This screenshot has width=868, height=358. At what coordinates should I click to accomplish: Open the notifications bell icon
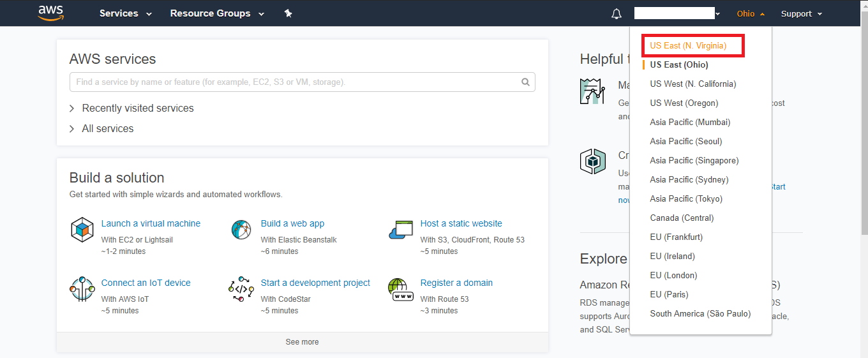pyautogui.click(x=616, y=14)
